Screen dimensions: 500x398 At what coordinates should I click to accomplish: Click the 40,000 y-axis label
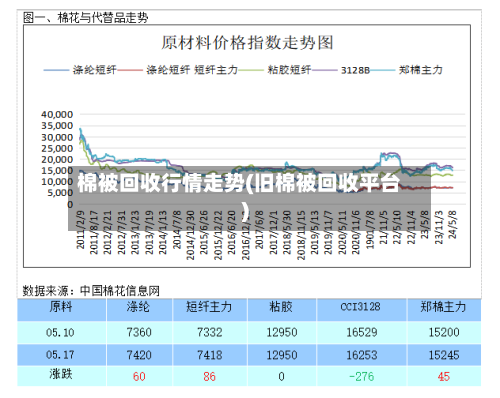coord(57,115)
